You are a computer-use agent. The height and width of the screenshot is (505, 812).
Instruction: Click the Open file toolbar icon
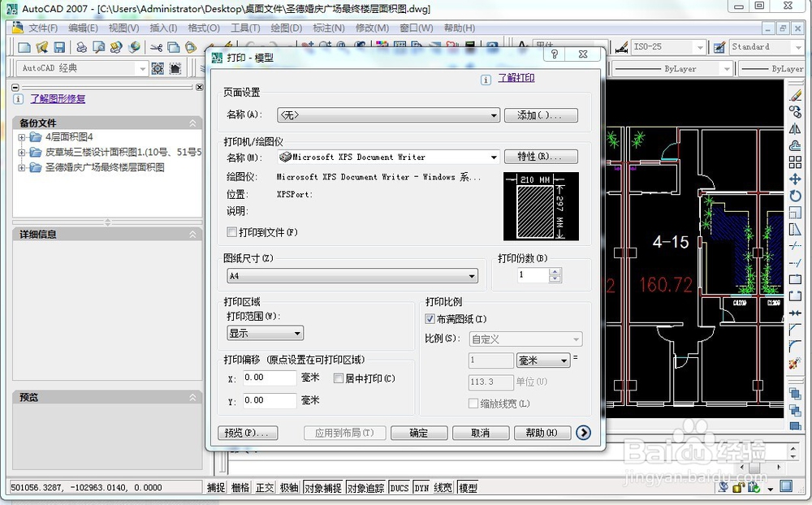point(42,48)
